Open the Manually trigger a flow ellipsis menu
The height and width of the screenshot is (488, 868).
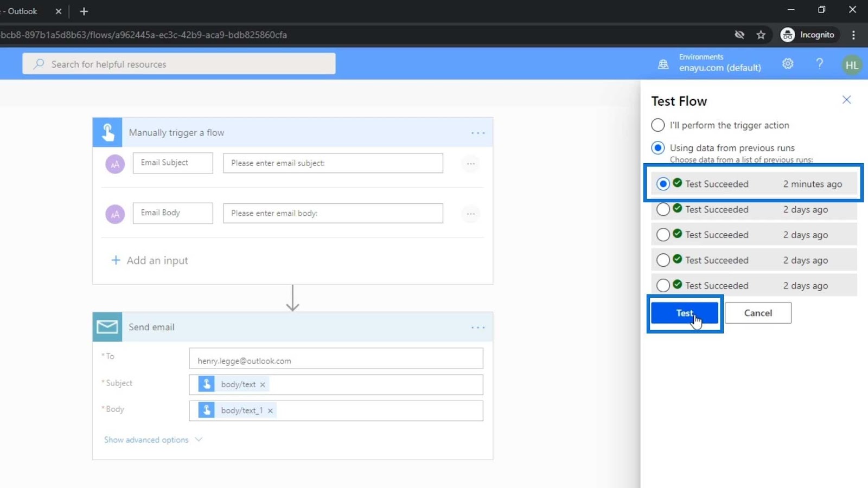pyautogui.click(x=478, y=133)
